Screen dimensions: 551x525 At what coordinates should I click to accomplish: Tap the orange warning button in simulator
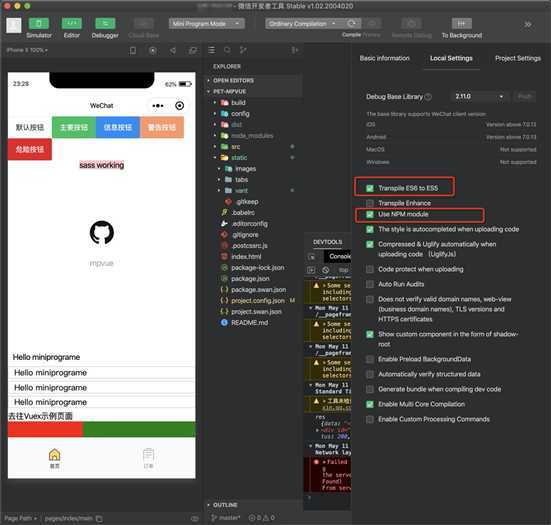click(162, 127)
